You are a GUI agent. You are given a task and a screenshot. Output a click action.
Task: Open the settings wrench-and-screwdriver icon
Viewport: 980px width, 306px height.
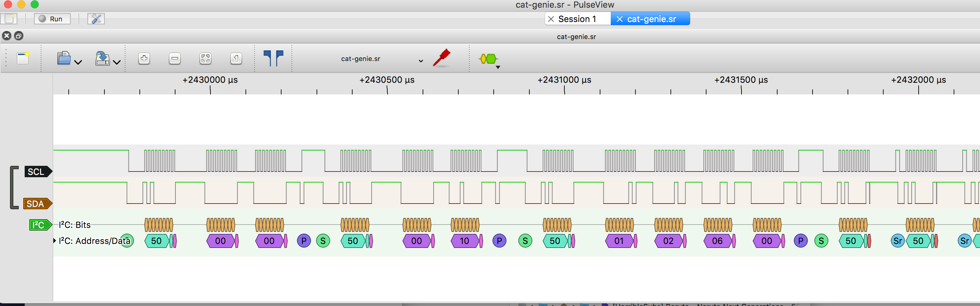point(96,19)
